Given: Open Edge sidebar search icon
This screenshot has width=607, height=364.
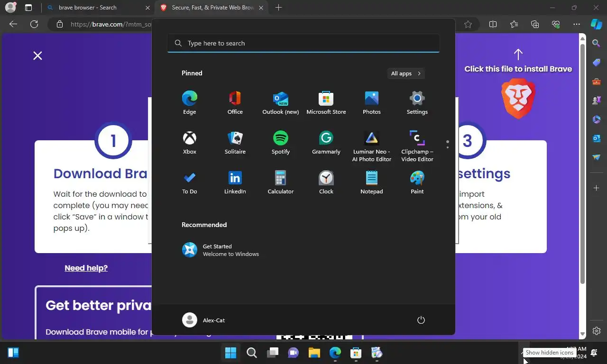Looking at the screenshot, I should point(597,43).
